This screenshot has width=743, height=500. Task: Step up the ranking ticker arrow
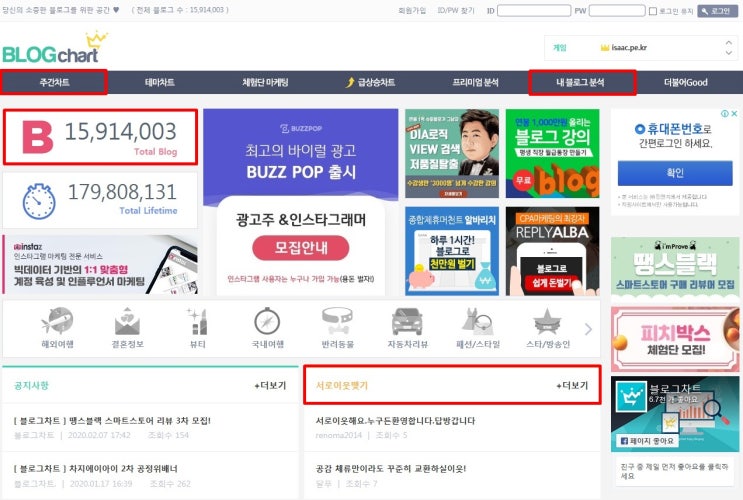729,43
